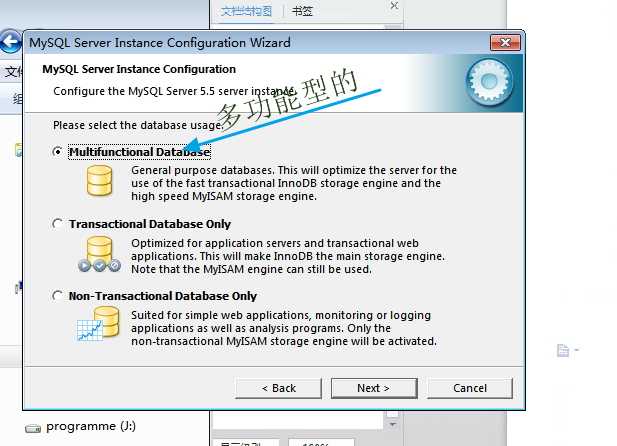Select the Multifunctional Database radio button
Screen dimensions: 617x446
tap(57, 152)
